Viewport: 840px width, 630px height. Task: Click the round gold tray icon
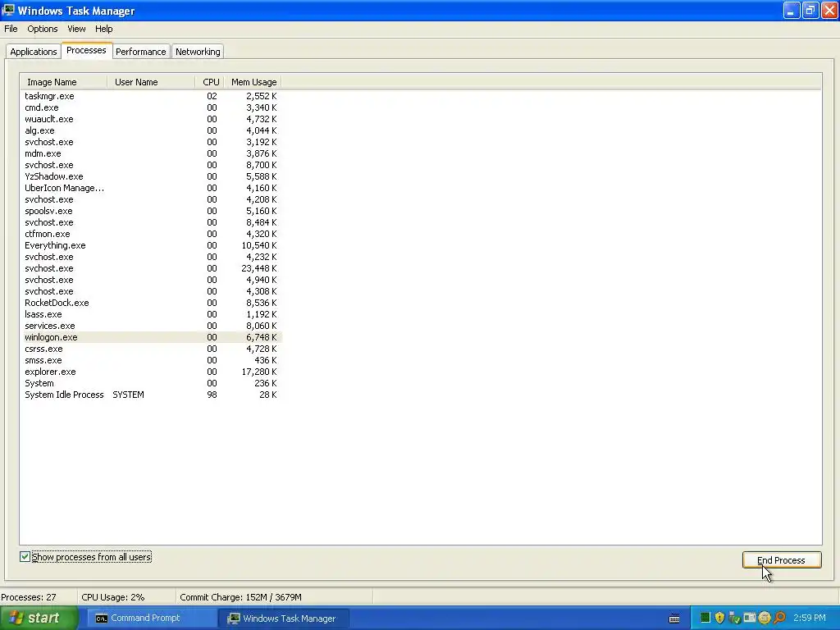point(765,618)
